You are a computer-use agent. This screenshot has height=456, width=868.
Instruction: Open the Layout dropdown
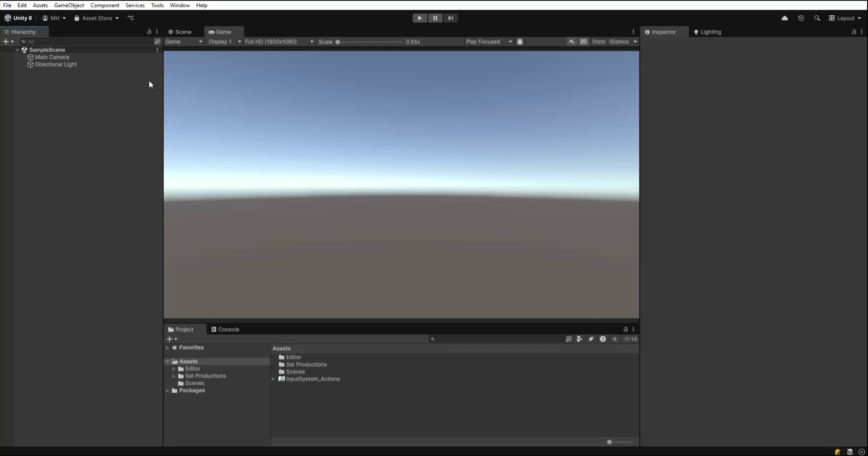[x=845, y=18]
